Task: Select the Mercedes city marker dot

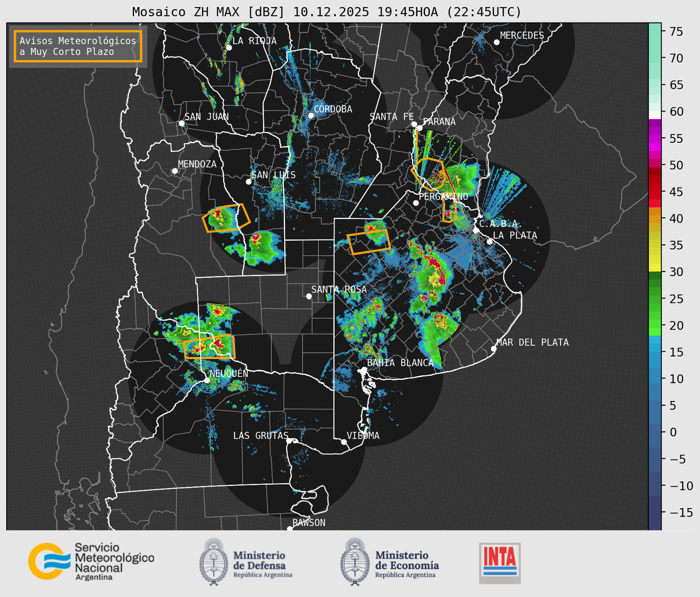Action: pyautogui.click(x=497, y=42)
